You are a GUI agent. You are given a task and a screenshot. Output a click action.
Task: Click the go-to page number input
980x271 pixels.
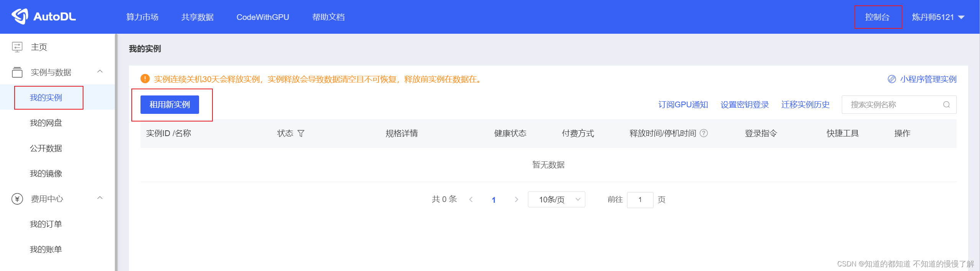[x=640, y=200]
